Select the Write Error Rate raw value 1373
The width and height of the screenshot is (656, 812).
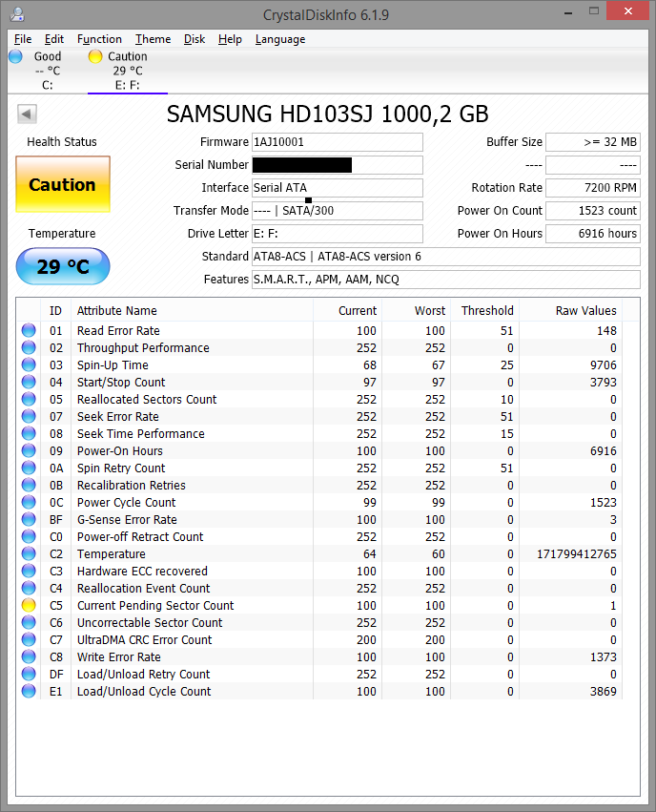[604, 657]
